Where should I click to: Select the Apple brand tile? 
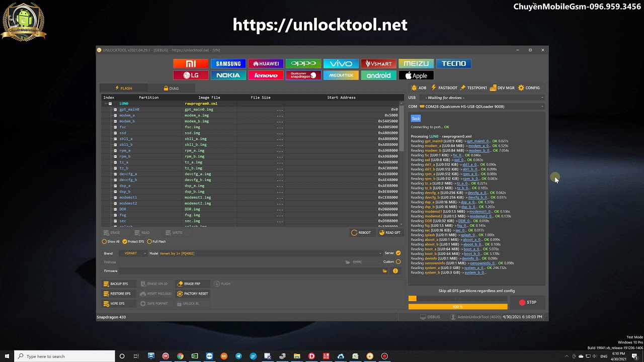[x=416, y=75]
